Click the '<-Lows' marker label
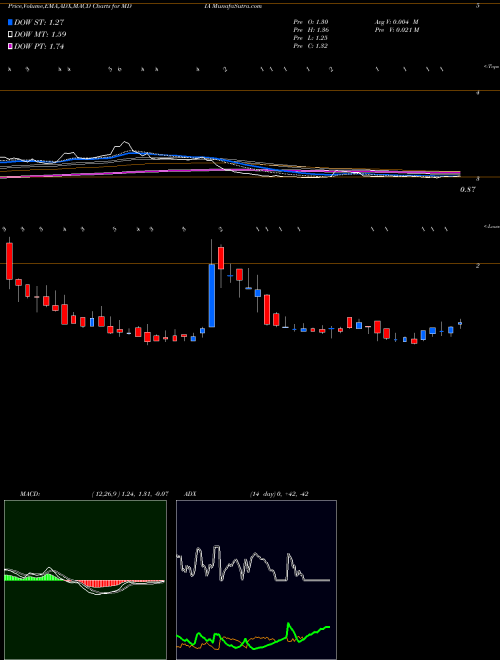The height and width of the screenshot is (660, 500). coord(491,226)
